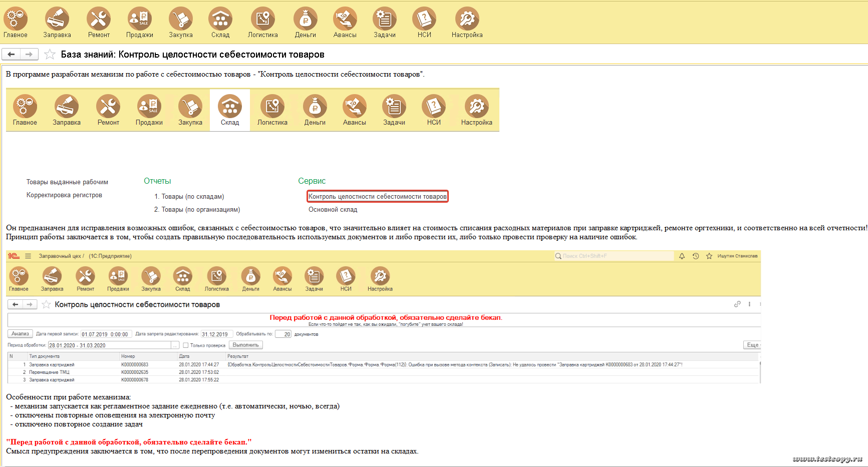Open the Ремонт section in the top toolbar
This screenshot has height=467, width=868.
[99, 23]
